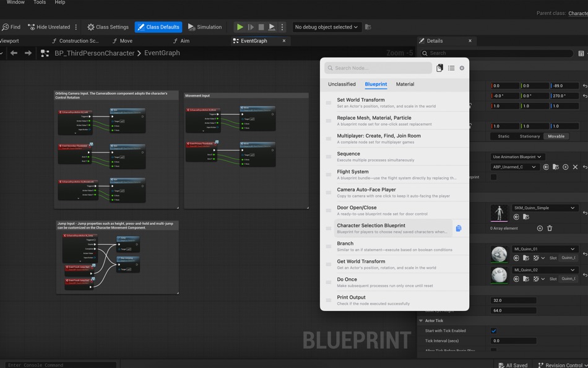Click the Class Defaults button

158,27
